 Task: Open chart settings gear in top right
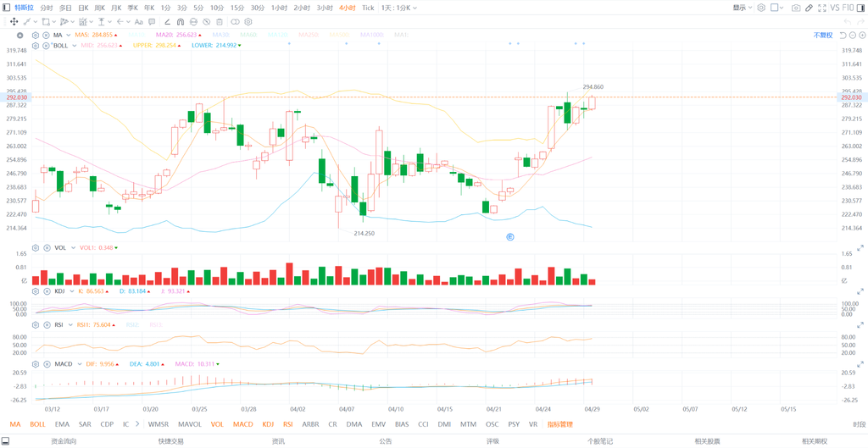point(761,8)
